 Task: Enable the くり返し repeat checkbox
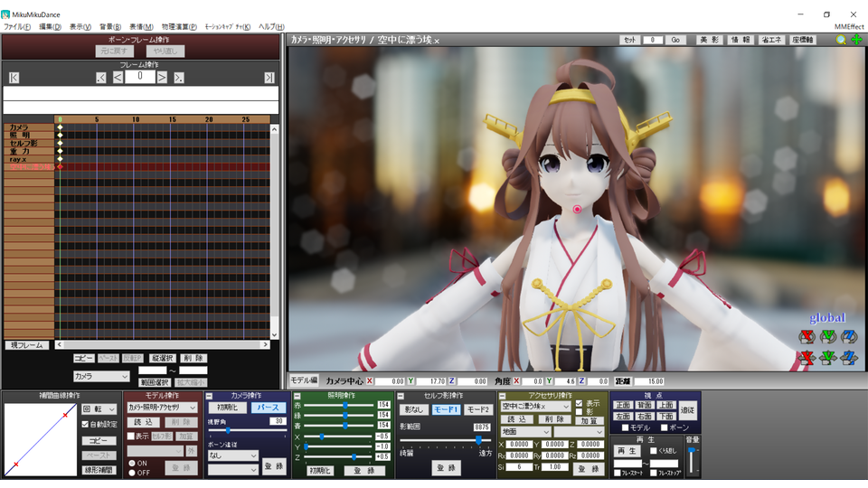[653, 451]
